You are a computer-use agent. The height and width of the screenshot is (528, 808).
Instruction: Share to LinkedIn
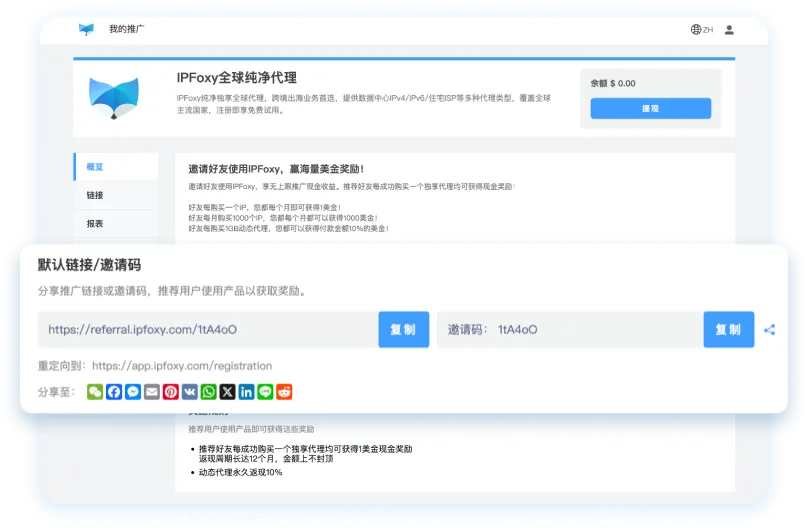(246, 392)
